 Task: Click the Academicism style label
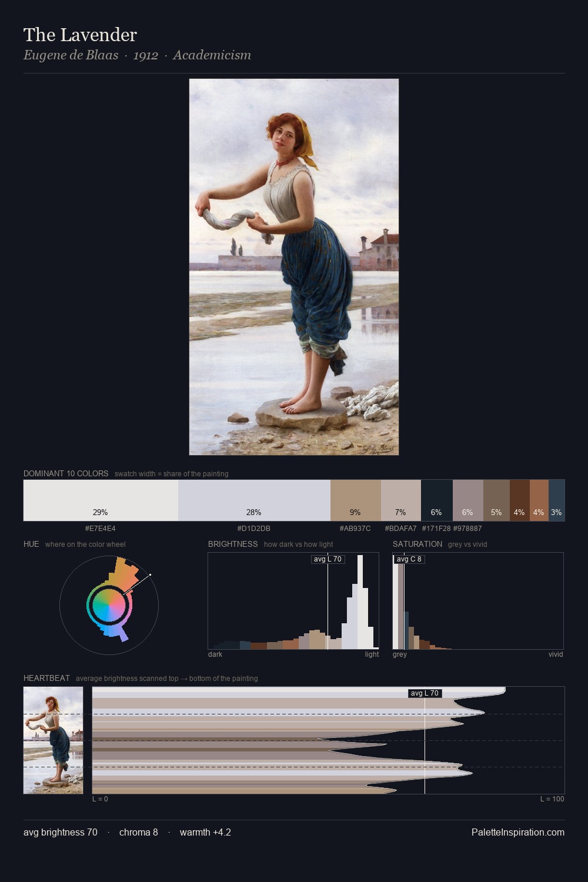point(212,55)
